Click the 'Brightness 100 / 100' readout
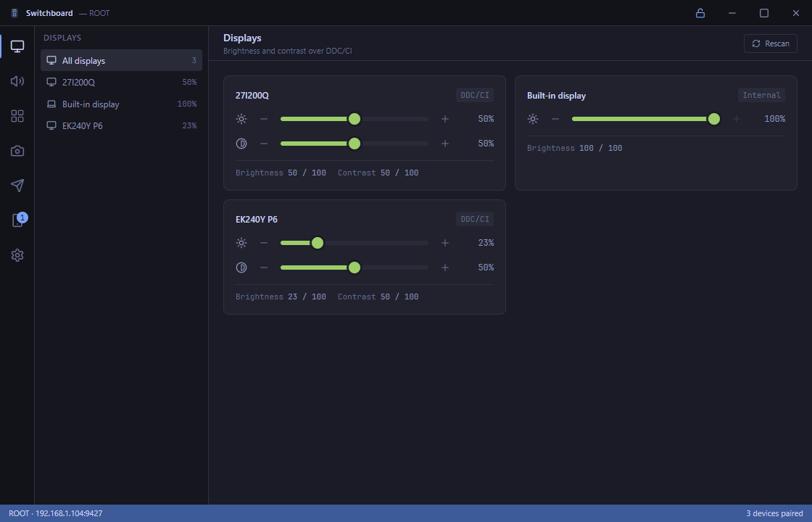Image resolution: width=812 pixels, height=522 pixels. click(x=575, y=148)
